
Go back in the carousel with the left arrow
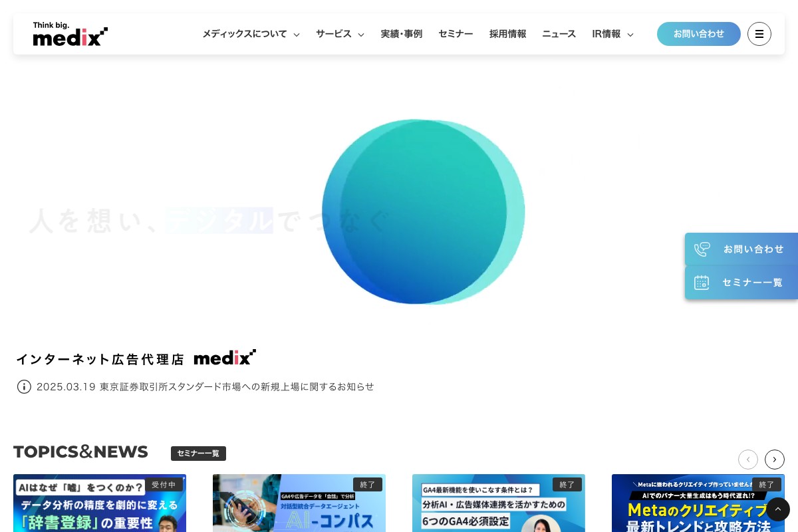click(x=747, y=460)
